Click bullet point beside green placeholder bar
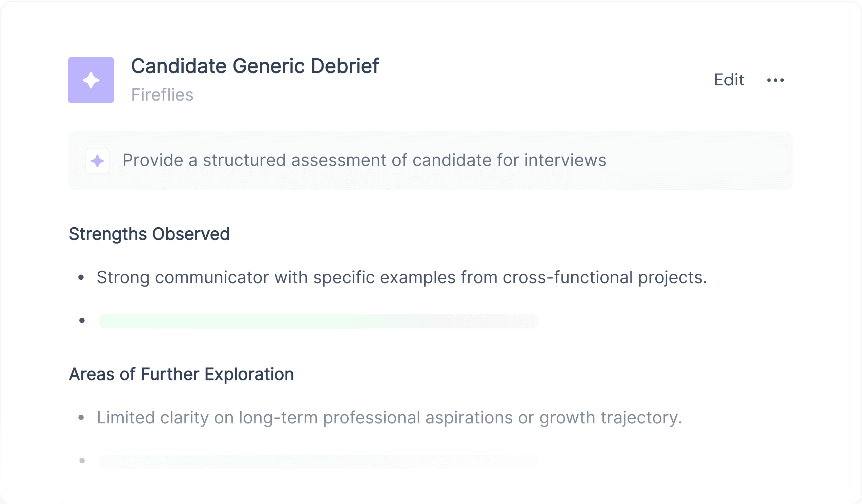Screen dimensions: 862x504 coord(82,320)
